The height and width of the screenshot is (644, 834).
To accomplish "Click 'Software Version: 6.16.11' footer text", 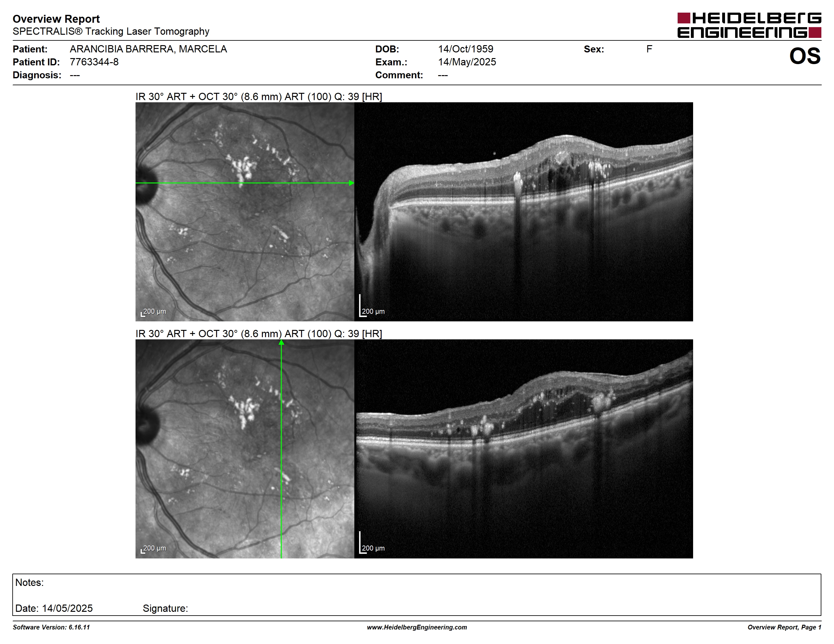I will pos(51,627).
